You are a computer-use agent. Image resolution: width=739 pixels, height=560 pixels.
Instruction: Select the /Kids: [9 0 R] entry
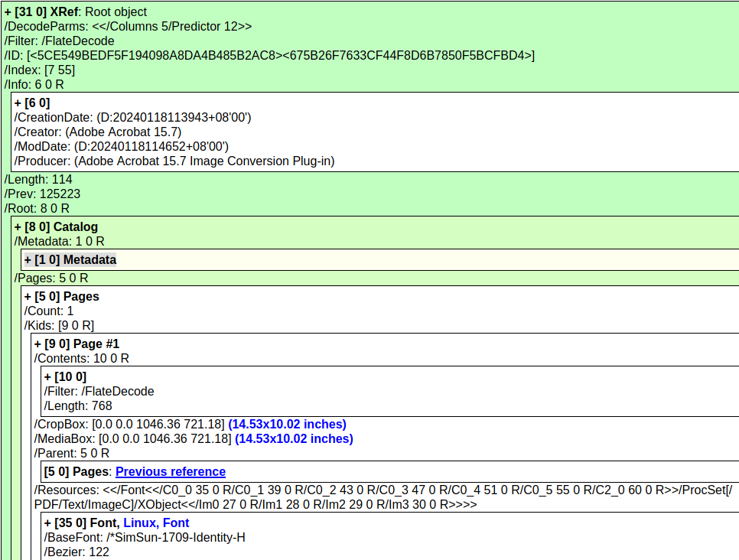pos(59,326)
